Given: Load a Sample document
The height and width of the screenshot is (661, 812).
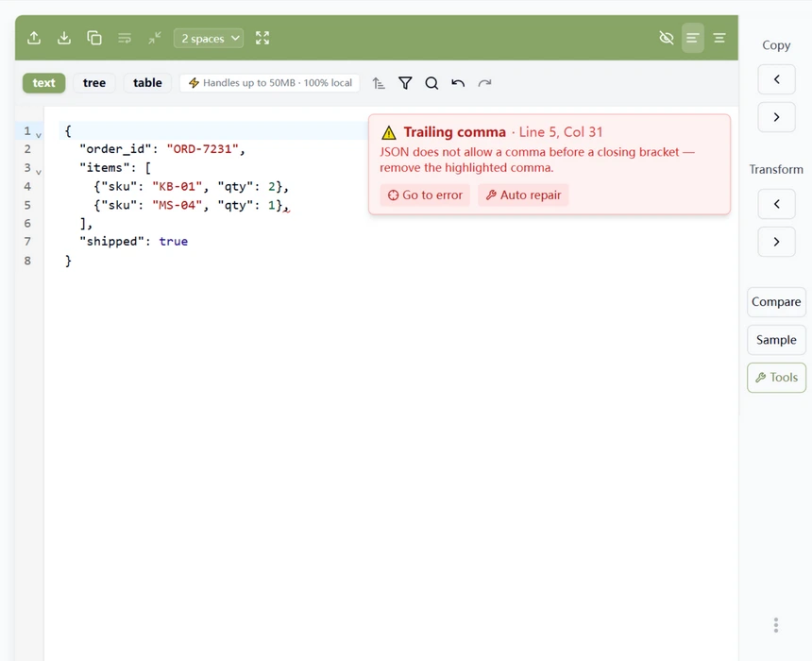Looking at the screenshot, I should tap(776, 340).
